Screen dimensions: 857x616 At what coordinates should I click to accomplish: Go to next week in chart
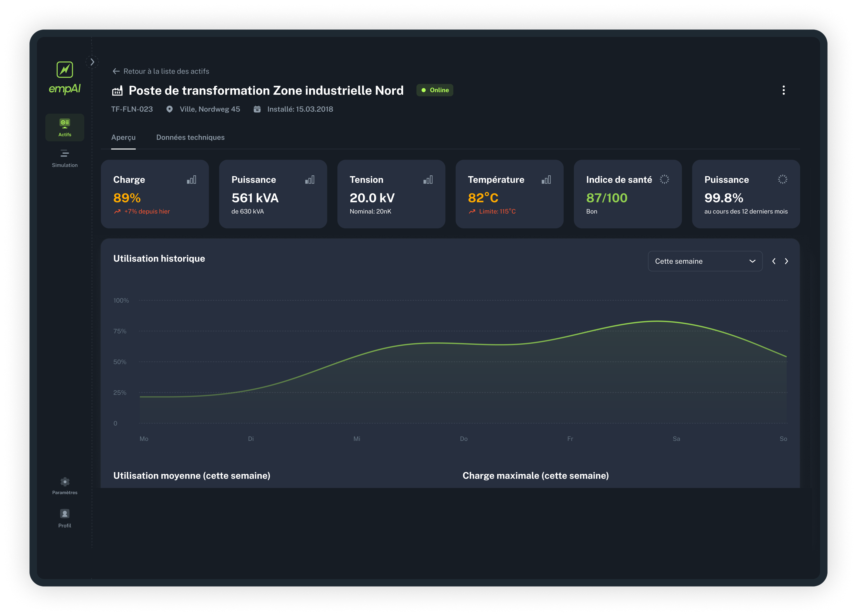pyautogui.click(x=786, y=261)
